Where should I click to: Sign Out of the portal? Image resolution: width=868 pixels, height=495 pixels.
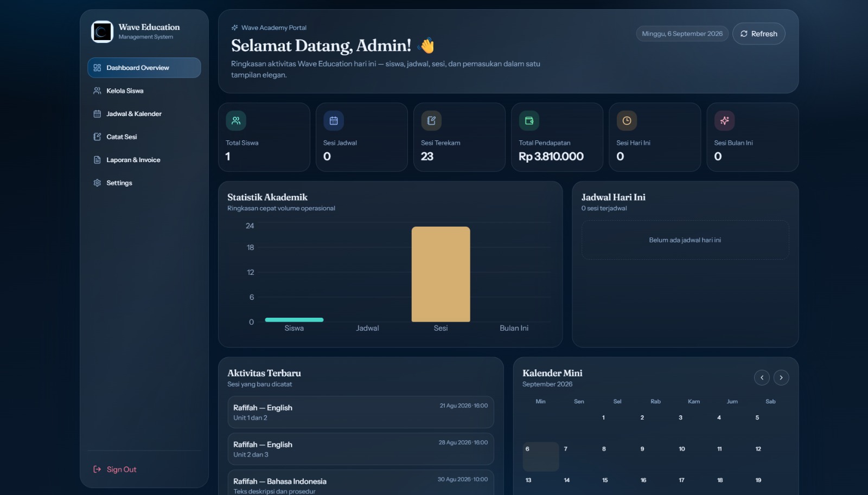(144, 470)
